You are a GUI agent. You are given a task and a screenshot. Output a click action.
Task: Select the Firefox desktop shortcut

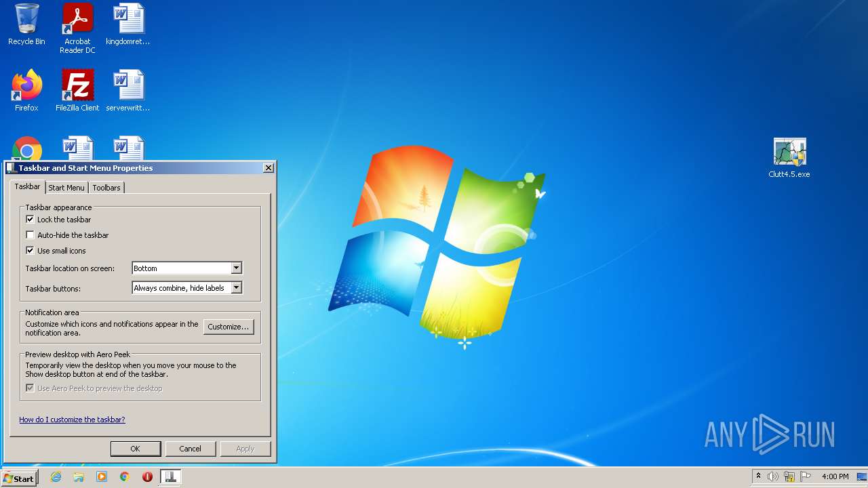26,90
